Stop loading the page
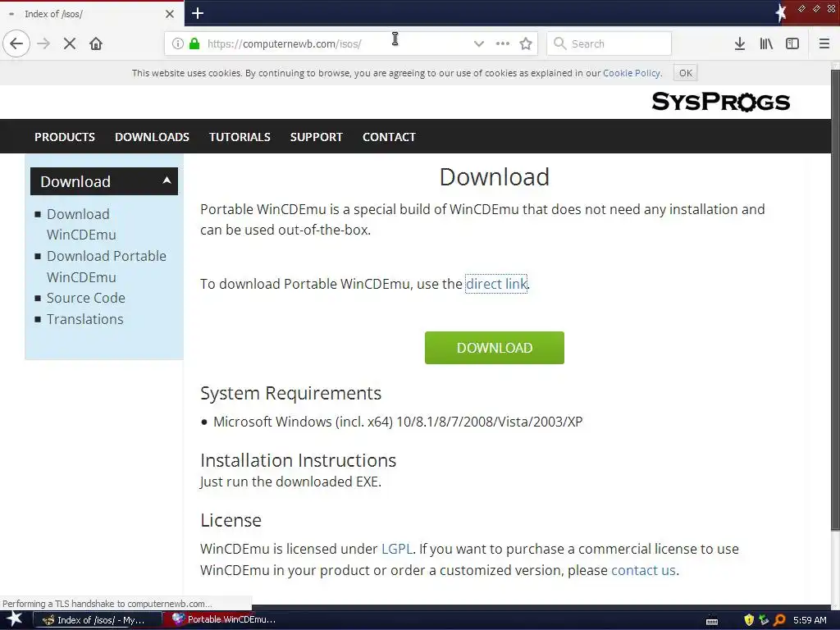Screen dimensions: 840x630 pos(70,43)
